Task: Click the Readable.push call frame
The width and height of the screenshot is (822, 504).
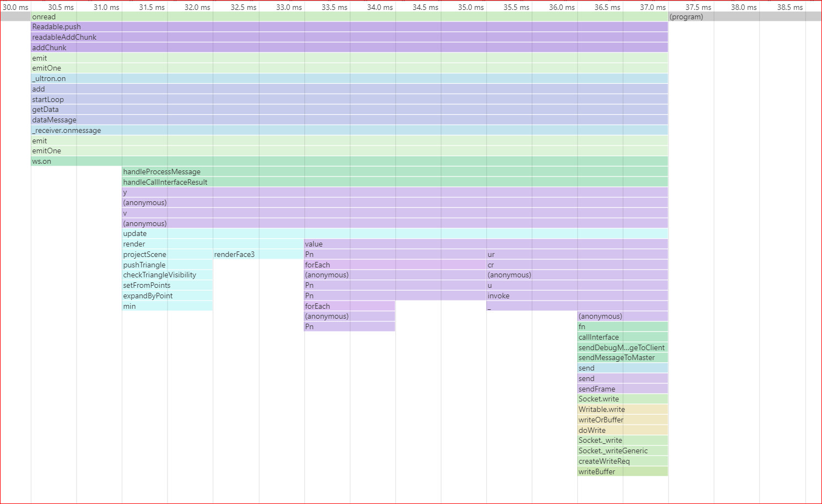Action: pos(350,26)
